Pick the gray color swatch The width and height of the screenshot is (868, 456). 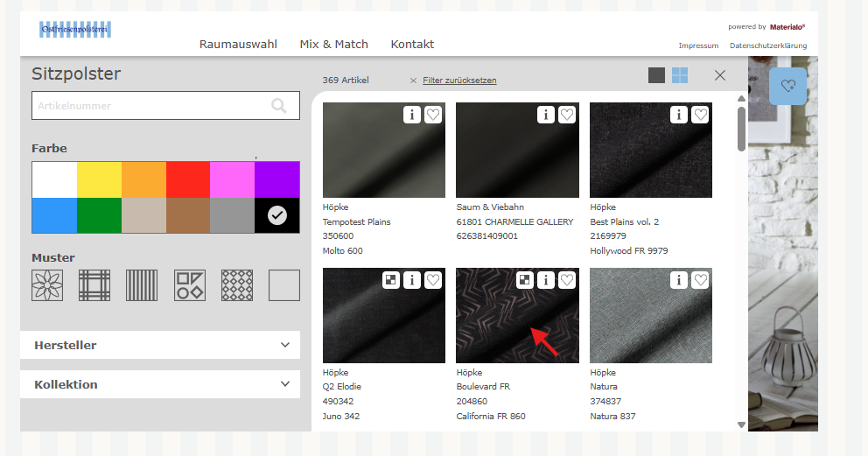click(233, 215)
